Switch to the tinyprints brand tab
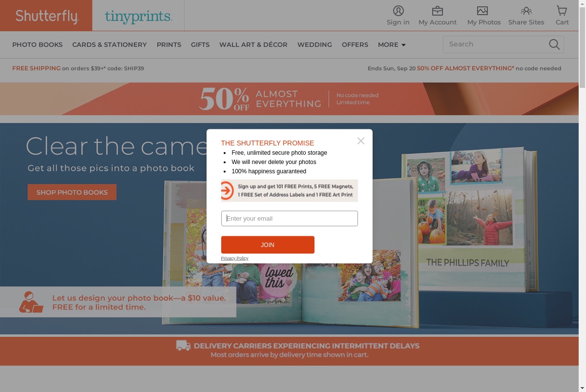Image resolution: width=586 pixels, height=392 pixels. point(138,17)
